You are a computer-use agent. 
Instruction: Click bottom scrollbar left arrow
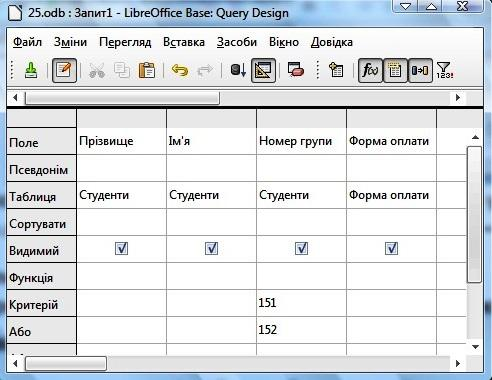coord(15,363)
